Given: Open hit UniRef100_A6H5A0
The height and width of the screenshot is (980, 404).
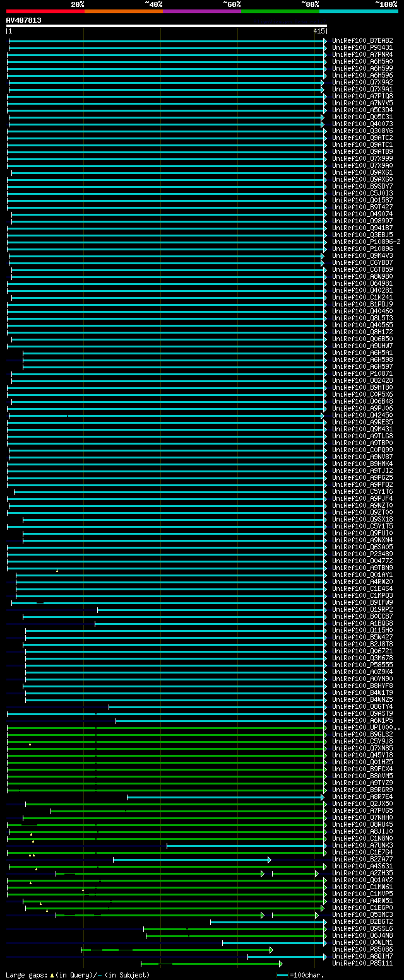Looking at the screenshot, I should point(362,61).
